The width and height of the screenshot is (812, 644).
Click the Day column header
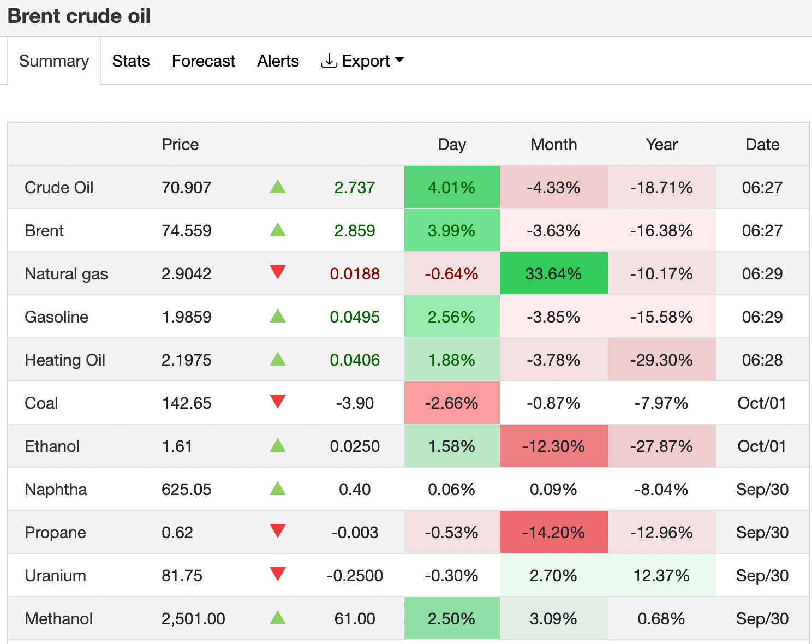pos(452,145)
